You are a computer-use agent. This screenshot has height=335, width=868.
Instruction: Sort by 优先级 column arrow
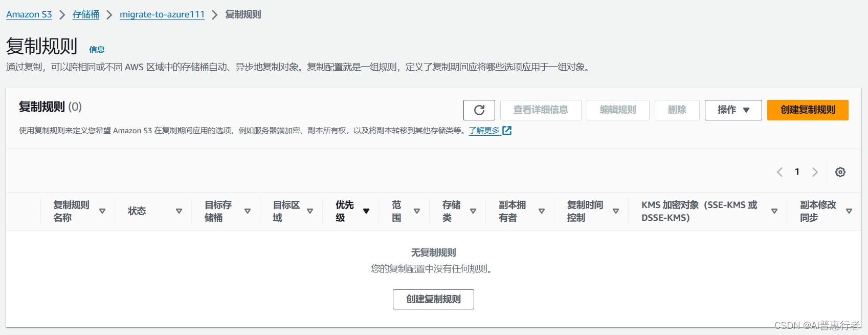(366, 211)
